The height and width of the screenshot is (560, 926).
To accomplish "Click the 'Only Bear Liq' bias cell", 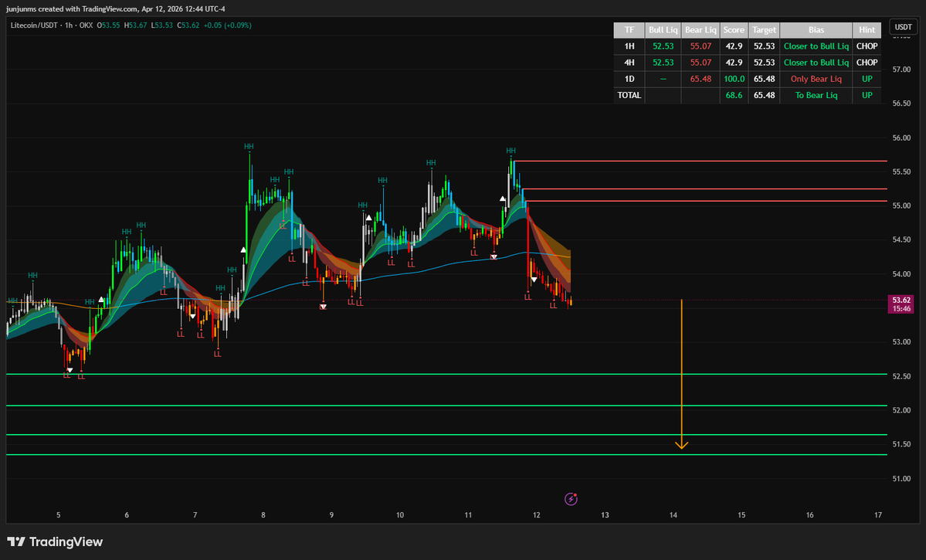I will (816, 79).
